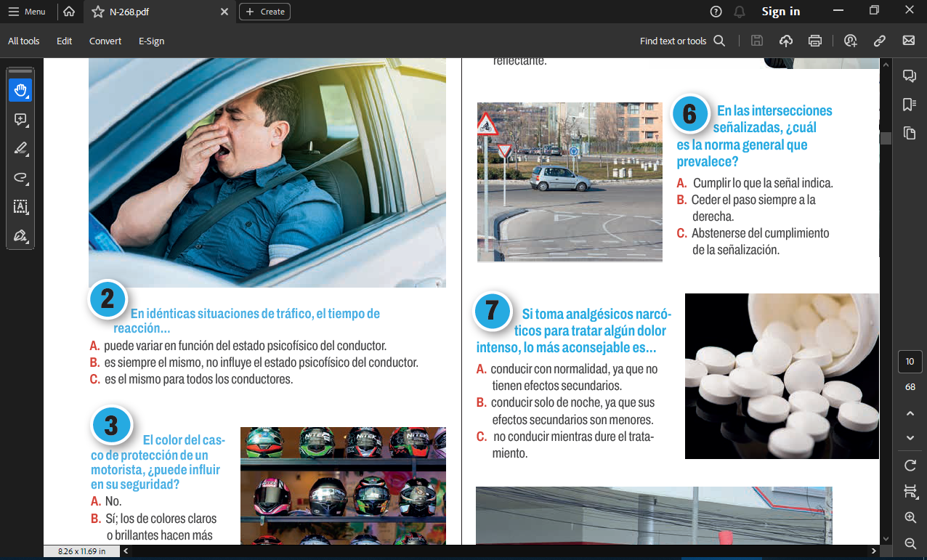Click the vertical scrollbar up arrow

886,64
